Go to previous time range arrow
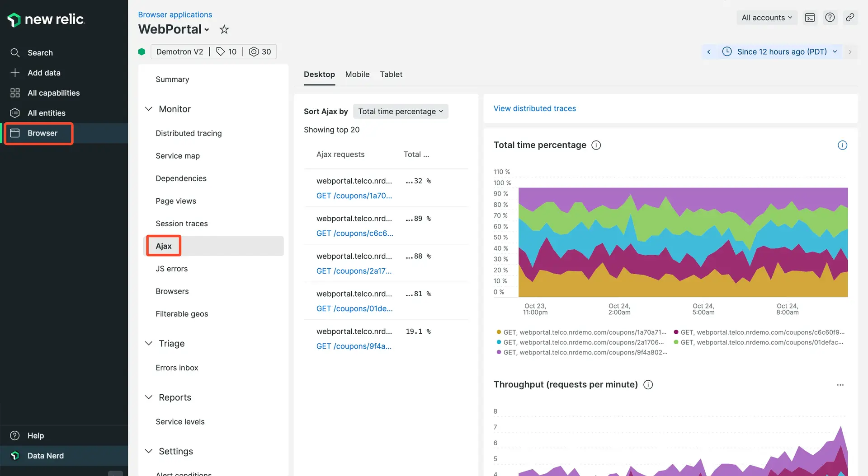This screenshot has height=476, width=868. (x=708, y=52)
